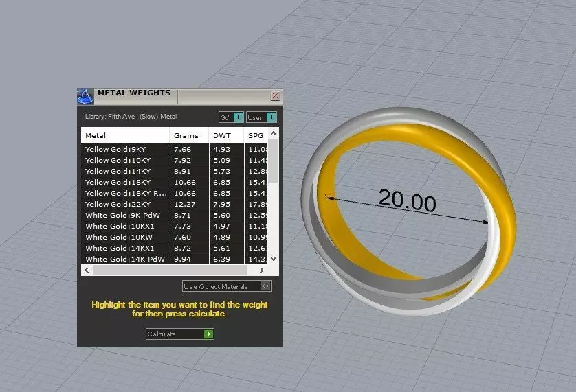
Task: Toggle the User library switch
Action: pos(261,117)
